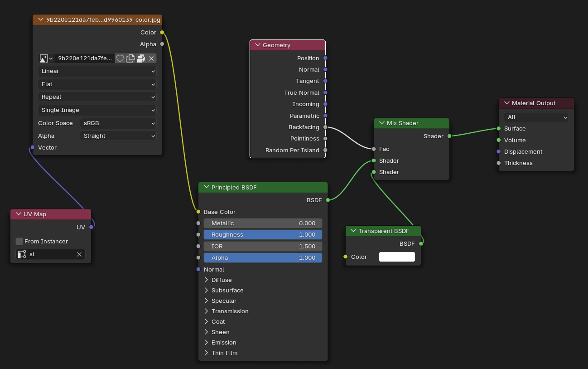The height and width of the screenshot is (369, 588).
Task: Open the Material Output 'All' target dropdown
Action: click(536, 117)
